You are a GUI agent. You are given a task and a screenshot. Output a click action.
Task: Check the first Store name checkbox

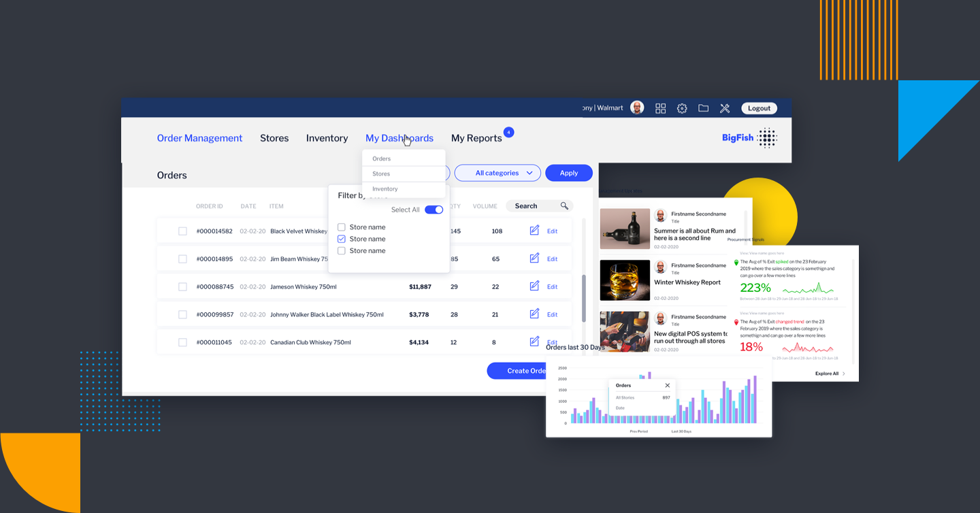(x=342, y=227)
